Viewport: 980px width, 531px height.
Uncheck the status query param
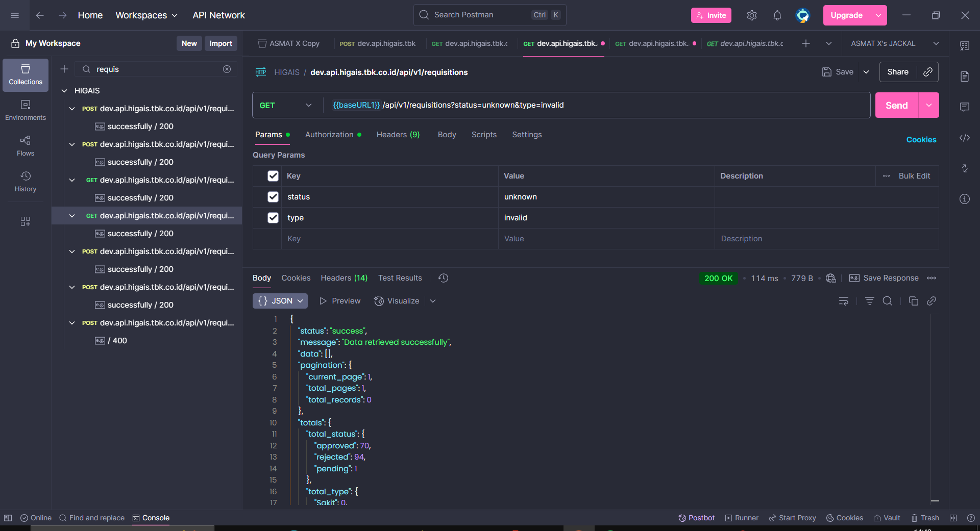273,197
